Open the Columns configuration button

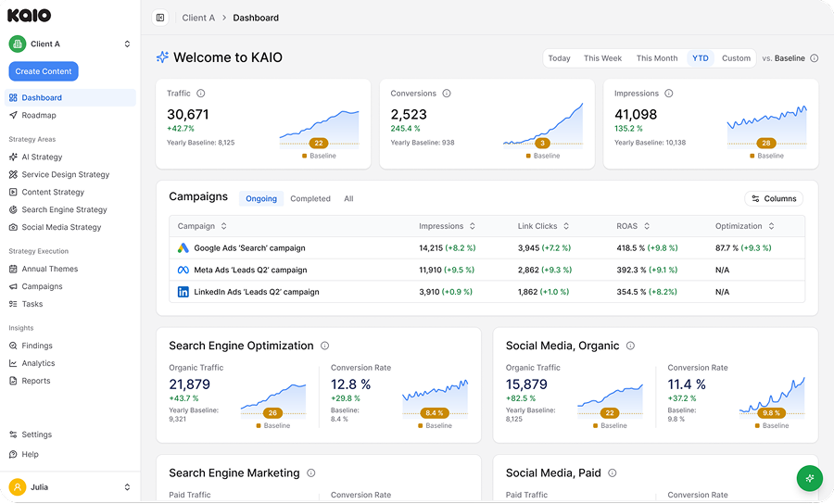[x=774, y=198]
